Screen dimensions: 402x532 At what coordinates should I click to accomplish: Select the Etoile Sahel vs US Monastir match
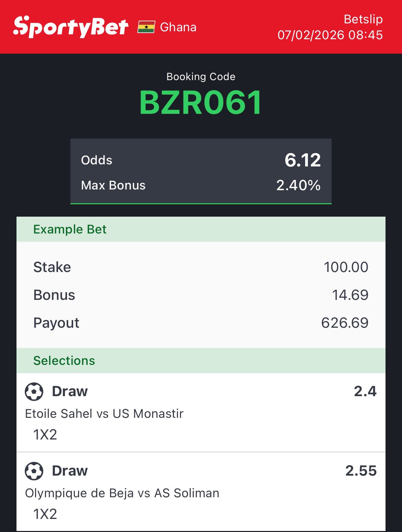[104, 413]
